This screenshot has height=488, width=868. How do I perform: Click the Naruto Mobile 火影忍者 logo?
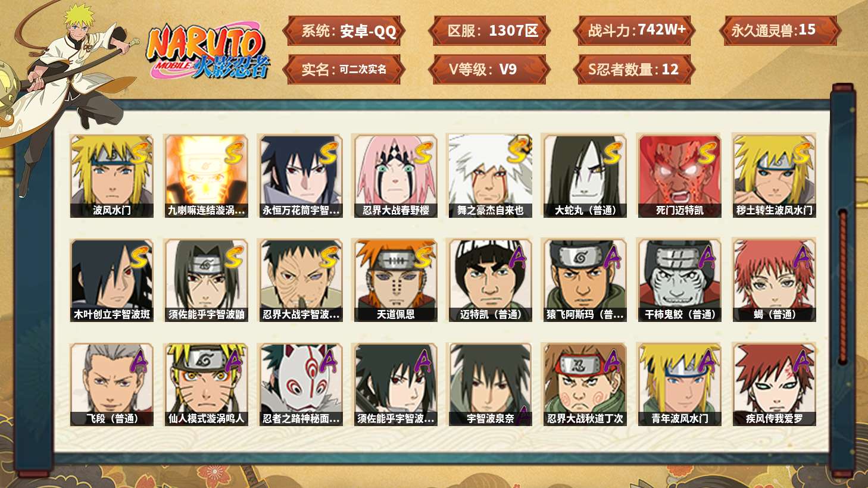[208, 52]
